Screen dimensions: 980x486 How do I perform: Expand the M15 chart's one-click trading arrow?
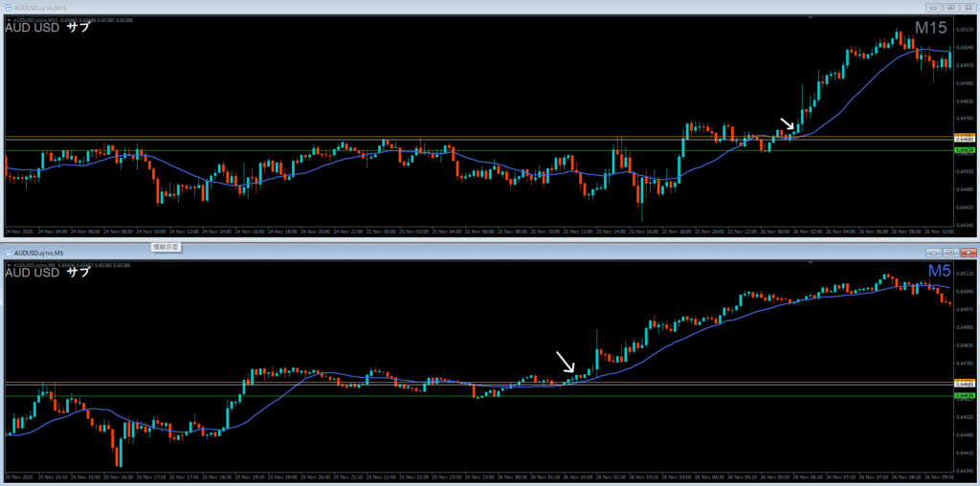[8, 20]
